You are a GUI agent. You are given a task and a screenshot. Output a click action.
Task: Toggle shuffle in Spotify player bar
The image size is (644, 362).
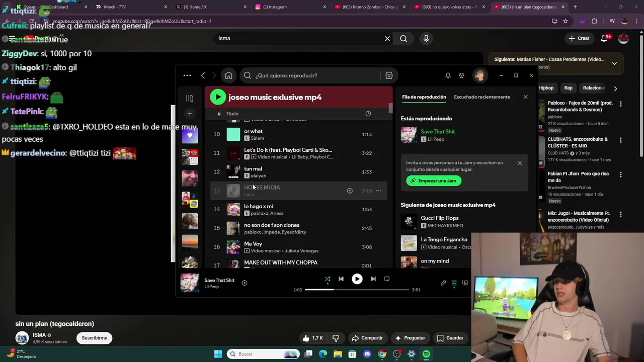pos(328,279)
